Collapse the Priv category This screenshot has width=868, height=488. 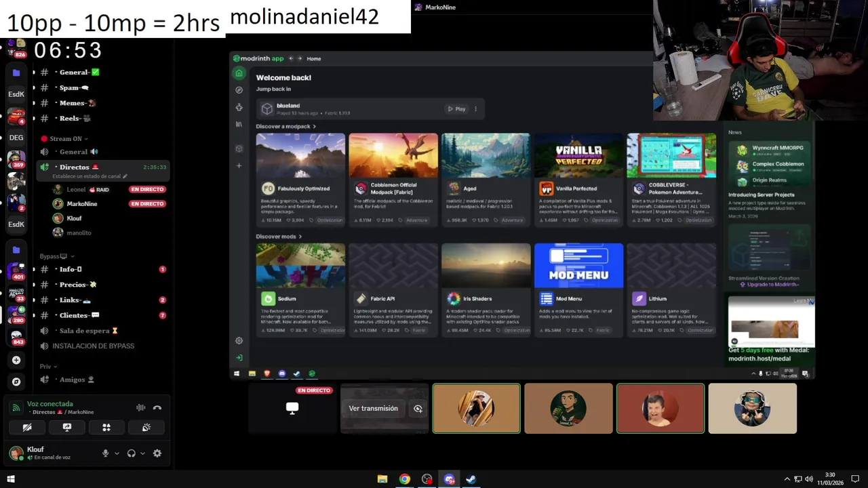click(47, 367)
